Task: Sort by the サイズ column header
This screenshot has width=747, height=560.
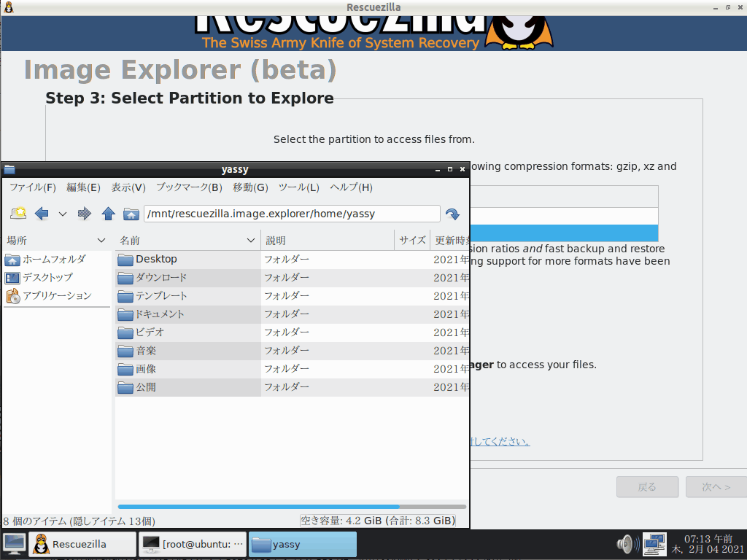Action: coord(412,241)
